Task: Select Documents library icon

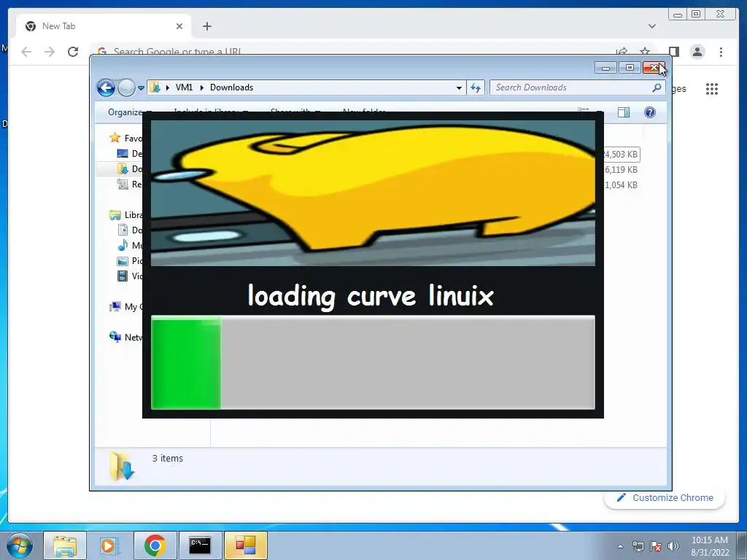Action: pyautogui.click(x=123, y=230)
